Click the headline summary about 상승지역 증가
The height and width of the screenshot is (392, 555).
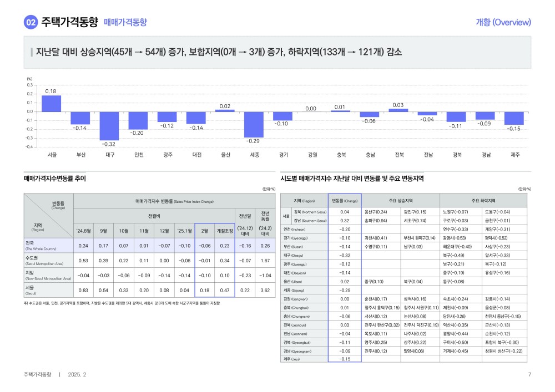(218, 52)
